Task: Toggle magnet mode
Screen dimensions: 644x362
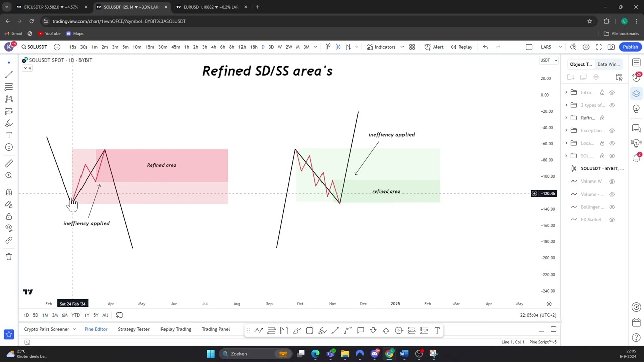Action: pyautogui.click(x=9, y=192)
